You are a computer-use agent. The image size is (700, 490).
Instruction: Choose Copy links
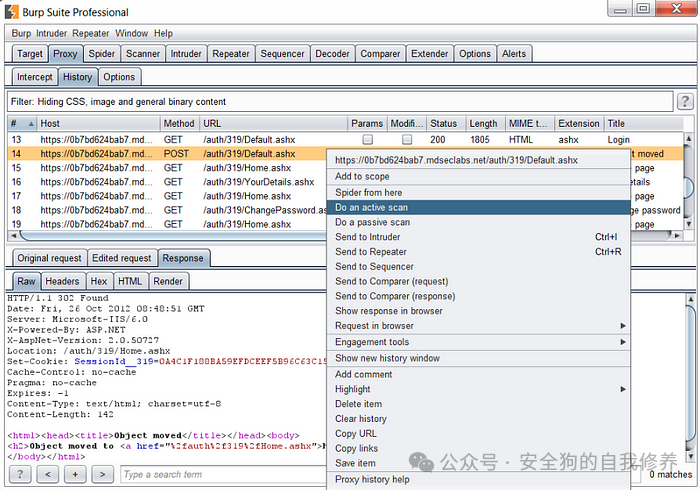[x=478, y=448]
